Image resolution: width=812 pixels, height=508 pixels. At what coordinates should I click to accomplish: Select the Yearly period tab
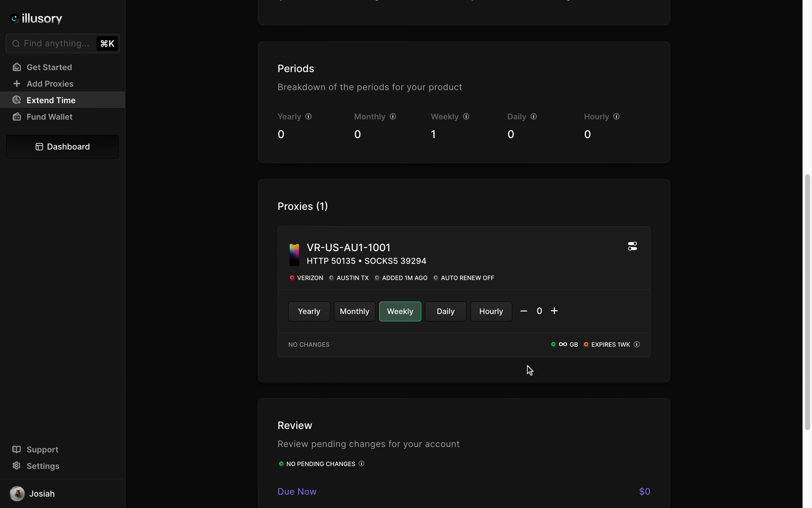309,312
